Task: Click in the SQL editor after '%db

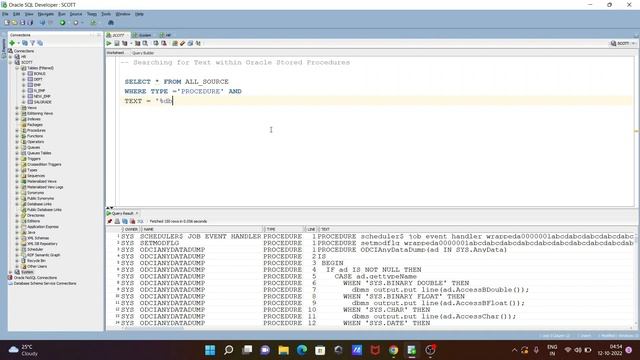Action: click(173, 101)
